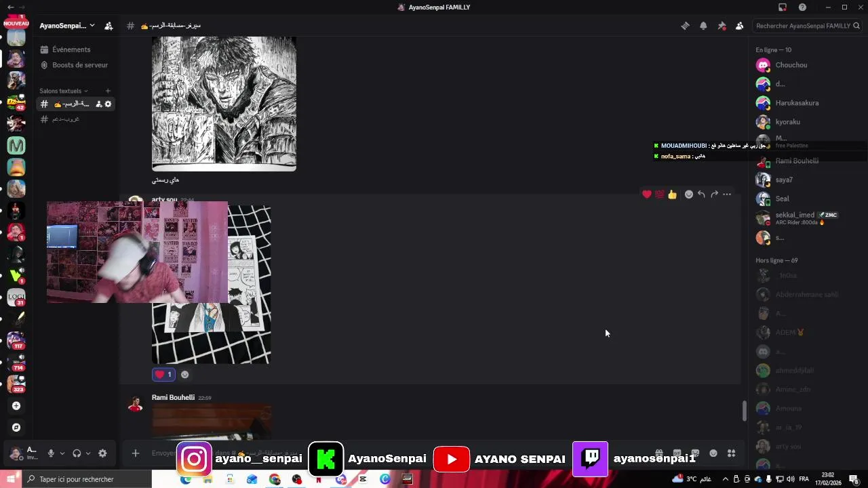Open add-reaction picker in message toolbar

point(689,195)
